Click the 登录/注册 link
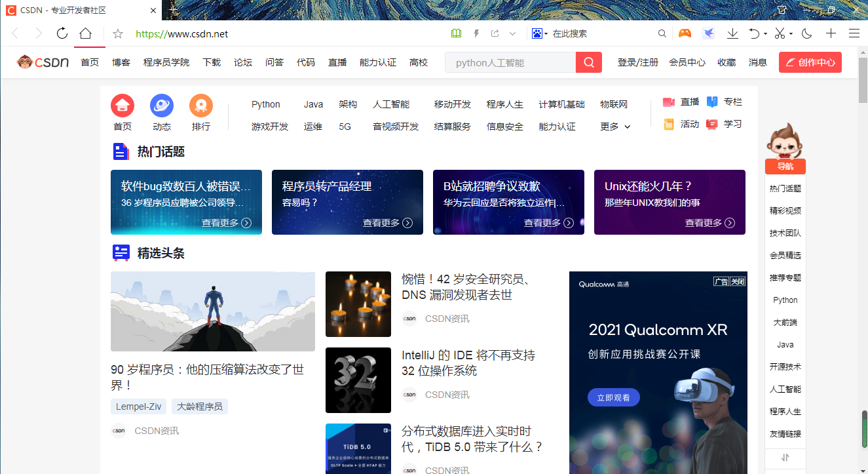Screen dimensions: 868x474 (638, 62)
